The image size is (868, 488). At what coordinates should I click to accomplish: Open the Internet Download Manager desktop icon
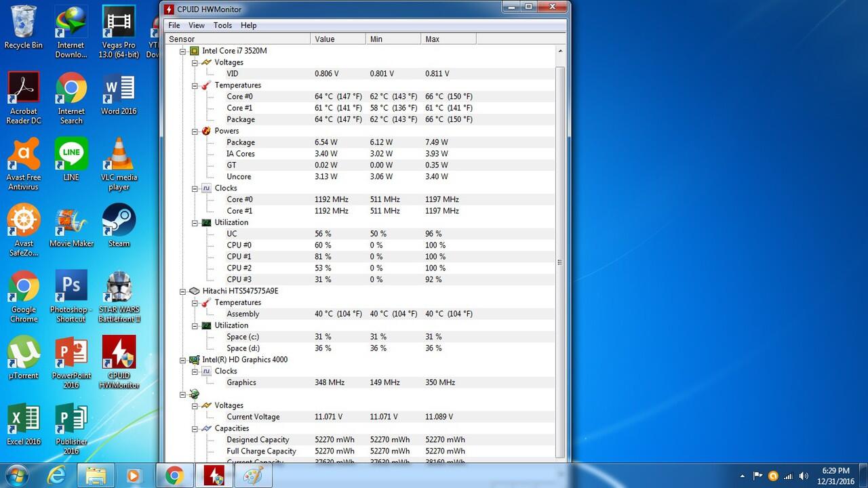71,32
